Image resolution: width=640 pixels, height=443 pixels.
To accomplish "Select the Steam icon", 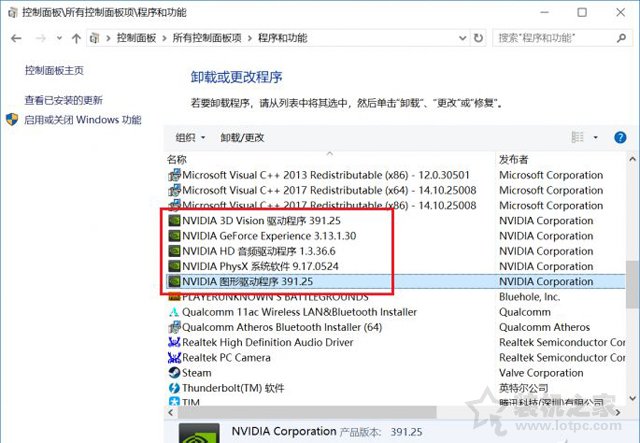I will click(174, 373).
